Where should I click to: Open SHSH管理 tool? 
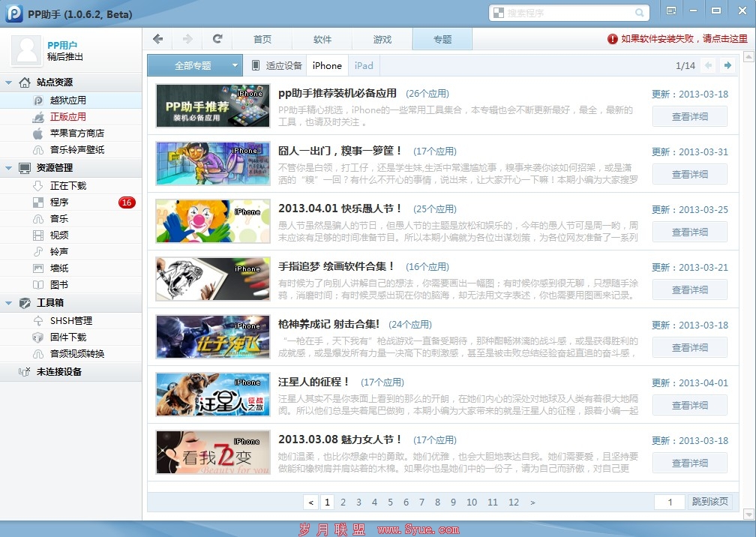71,320
